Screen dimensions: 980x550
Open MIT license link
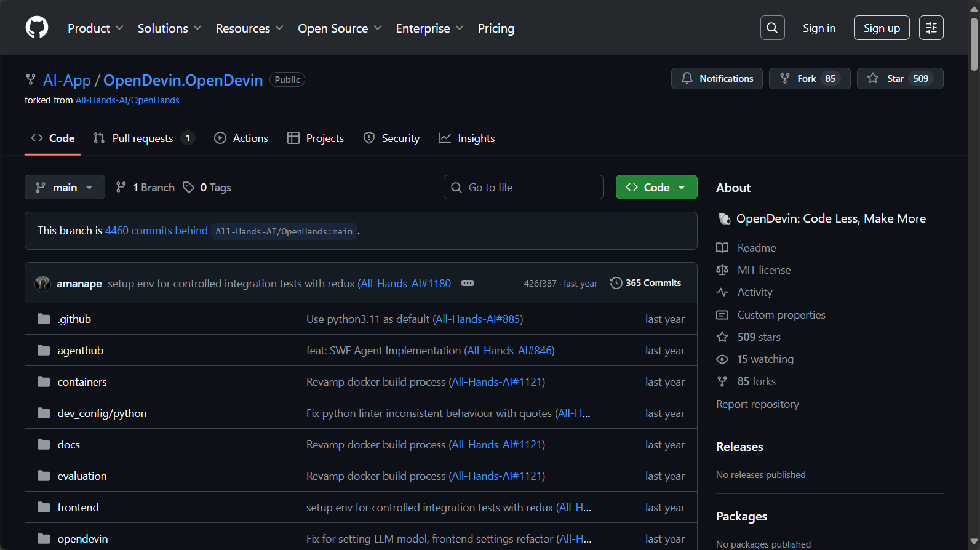[x=754, y=270]
